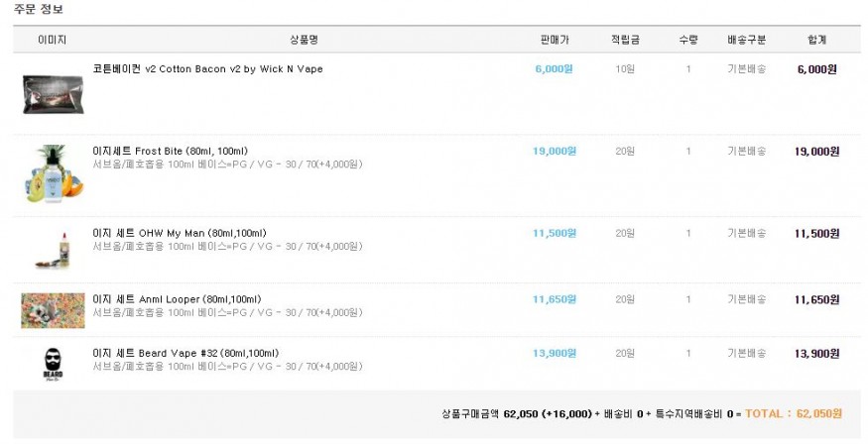Click the 배송구분 column header
Screen dimensions: 868x444
[x=747, y=40]
